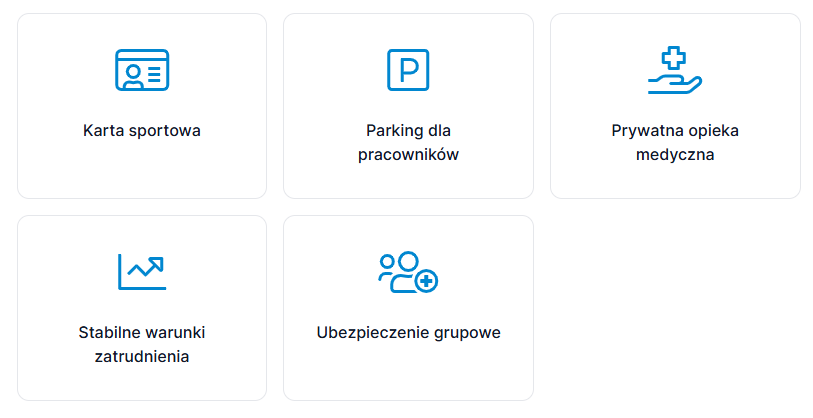Select the "Ubezpieczenie grupowe" label

click(408, 332)
